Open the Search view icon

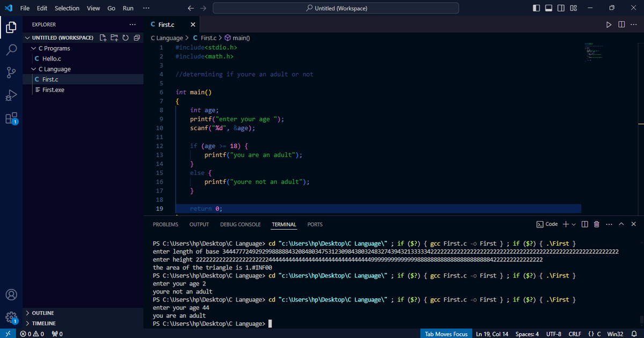(11, 50)
